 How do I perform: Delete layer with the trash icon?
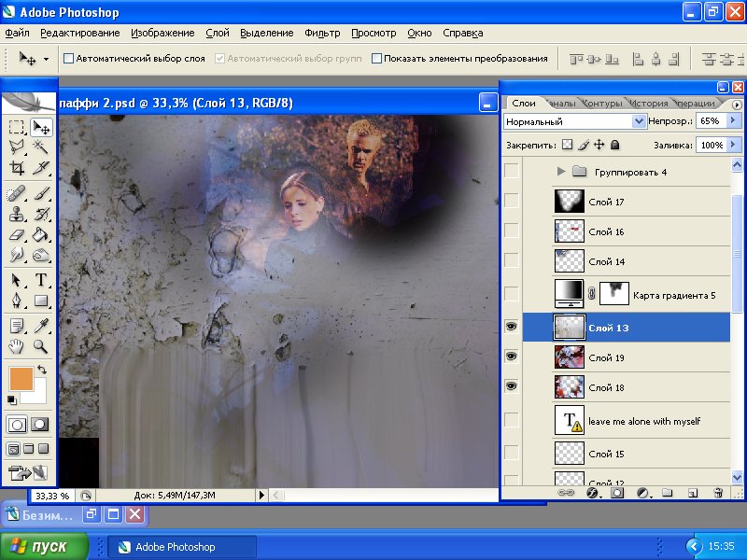(x=718, y=492)
